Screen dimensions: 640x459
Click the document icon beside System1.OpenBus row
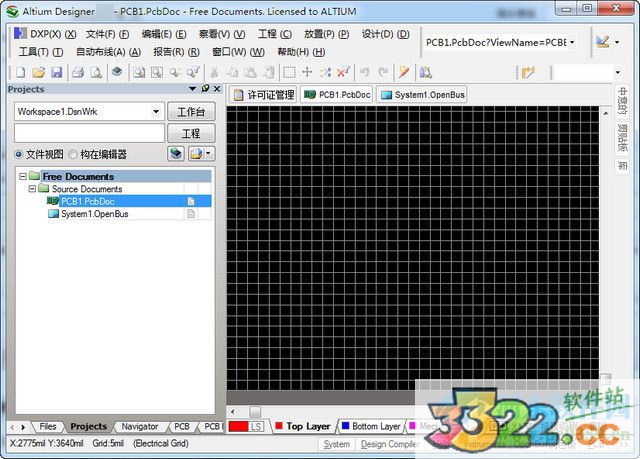pyautogui.click(x=191, y=214)
